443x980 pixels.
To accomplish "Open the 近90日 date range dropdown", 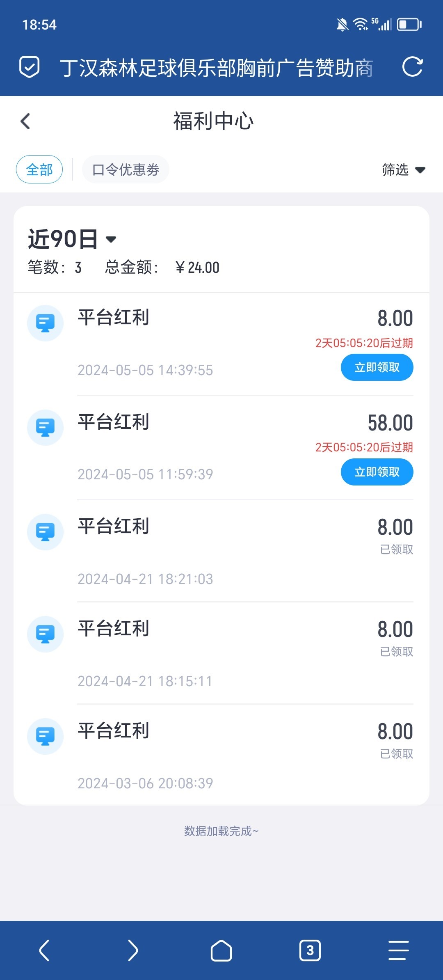I will [x=72, y=239].
